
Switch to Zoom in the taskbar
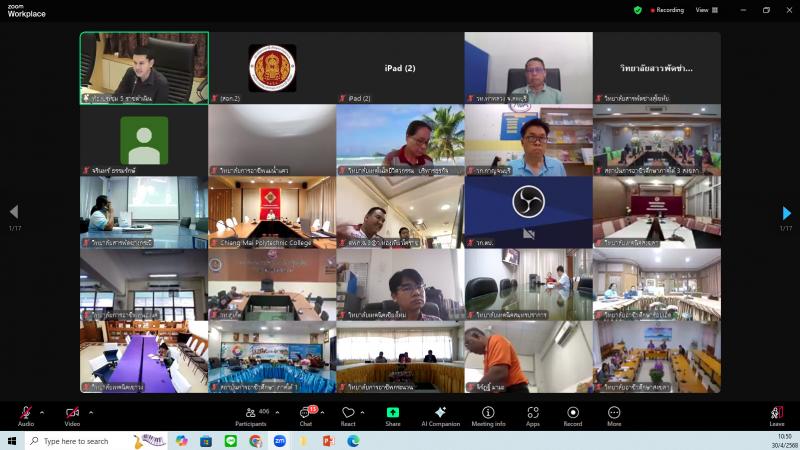tap(280, 441)
